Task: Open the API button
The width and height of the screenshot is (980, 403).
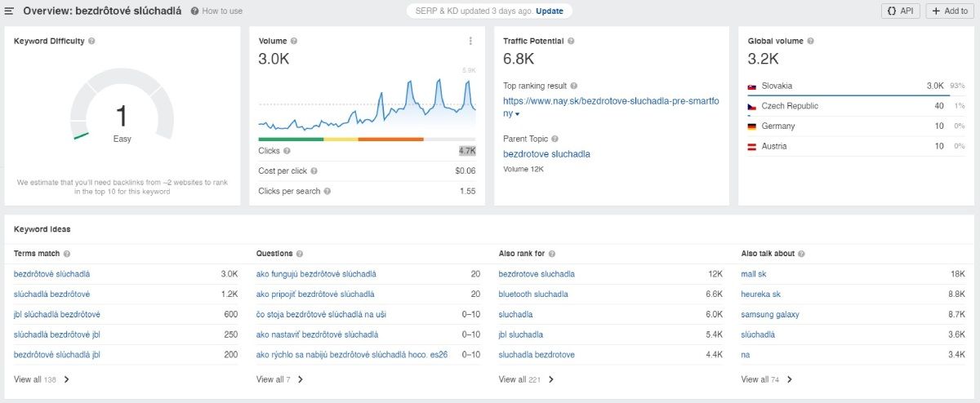Action: [x=901, y=11]
